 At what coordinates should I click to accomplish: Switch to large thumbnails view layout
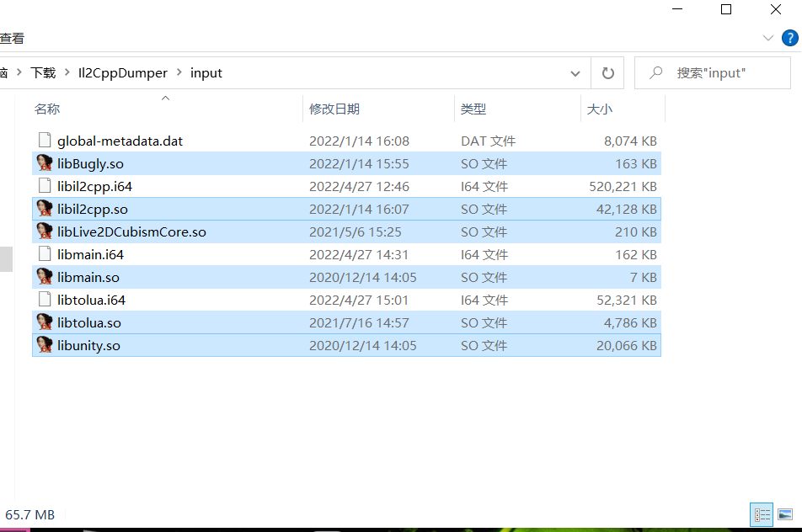pyautogui.click(x=785, y=513)
